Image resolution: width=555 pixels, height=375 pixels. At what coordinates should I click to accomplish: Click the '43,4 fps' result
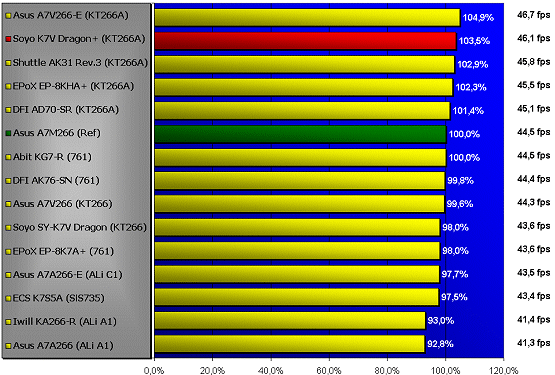pyautogui.click(x=534, y=296)
